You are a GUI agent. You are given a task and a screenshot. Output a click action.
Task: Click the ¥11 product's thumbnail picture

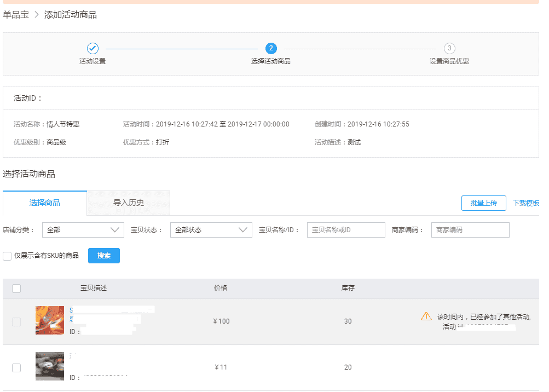[50, 366]
